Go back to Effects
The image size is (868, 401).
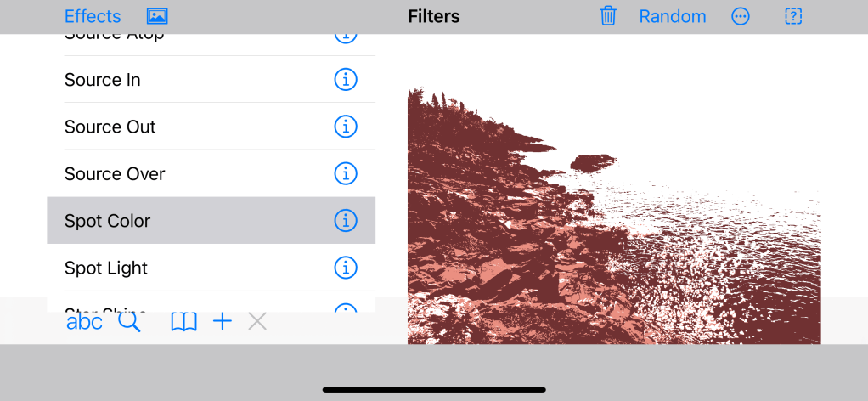point(93,16)
